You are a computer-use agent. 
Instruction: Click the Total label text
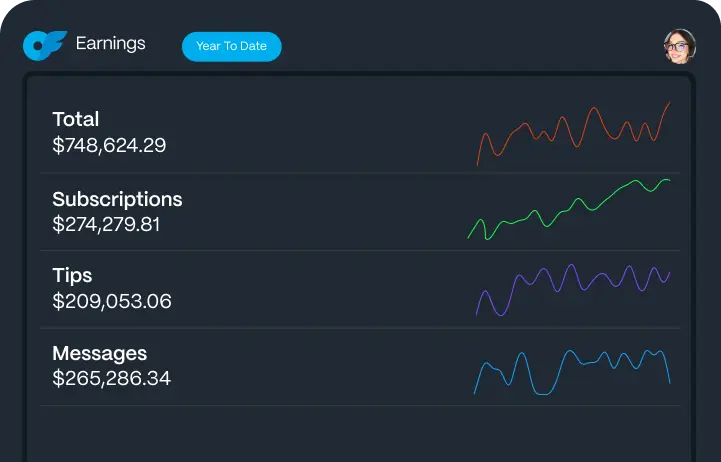point(75,120)
